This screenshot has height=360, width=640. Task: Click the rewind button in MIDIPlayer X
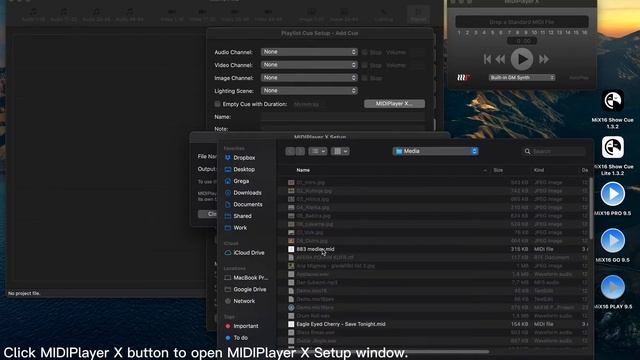500,59
